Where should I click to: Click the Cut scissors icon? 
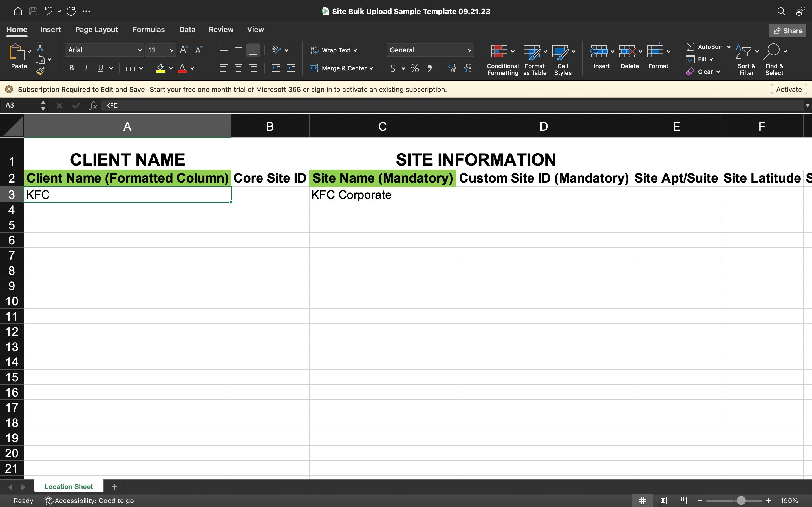tap(40, 47)
